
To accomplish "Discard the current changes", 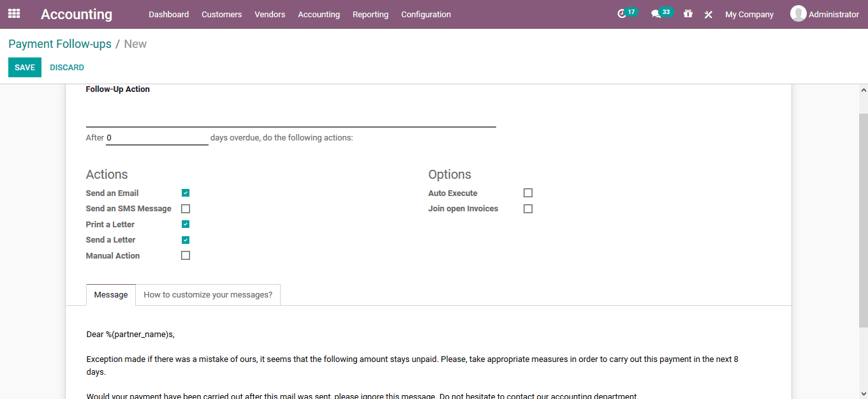I will click(67, 67).
